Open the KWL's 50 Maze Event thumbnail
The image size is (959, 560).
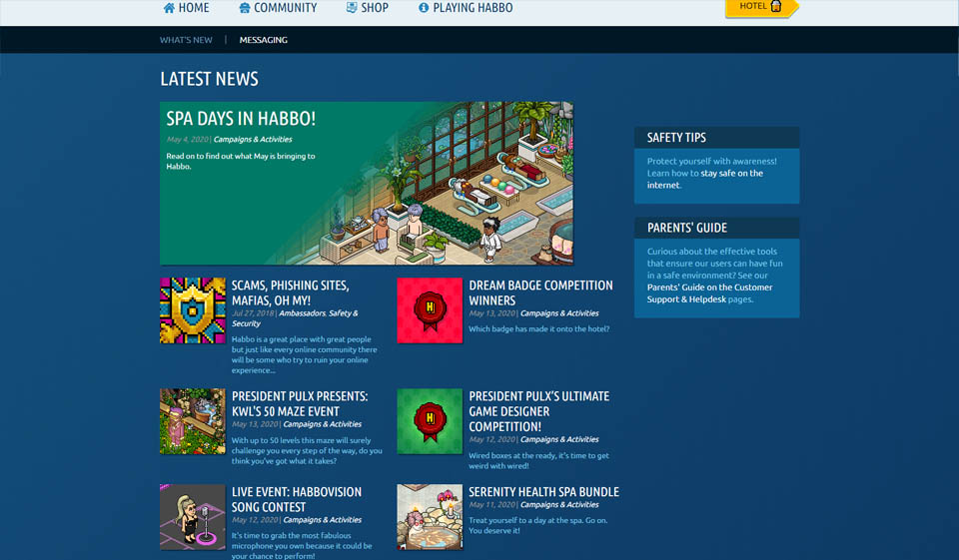point(193,421)
